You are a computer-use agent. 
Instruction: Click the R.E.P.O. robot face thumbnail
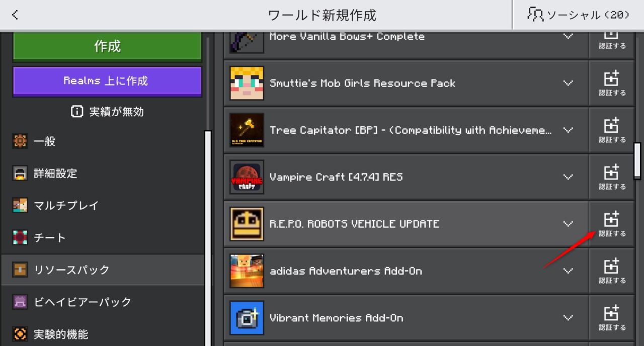pos(247,224)
